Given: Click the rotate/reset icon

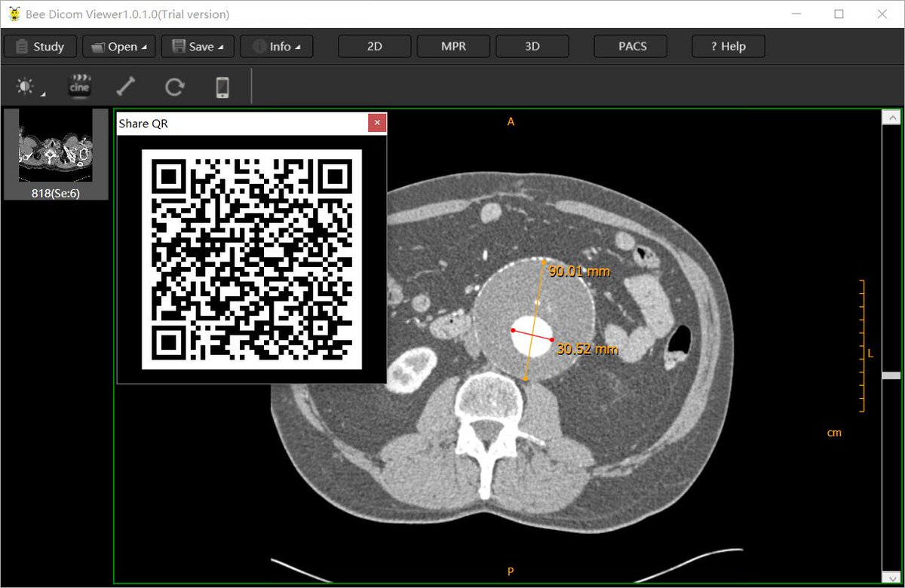Looking at the screenshot, I should [x=174, y=87].
